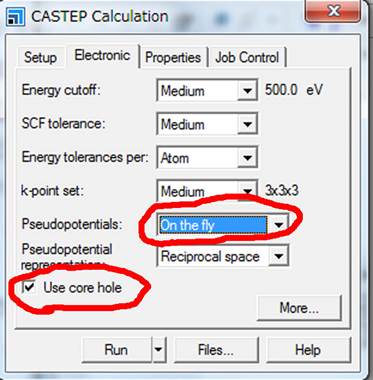Open the More... options button
Image resolution: width=373 pixels, height=380 pixels.
coord(299,308)
